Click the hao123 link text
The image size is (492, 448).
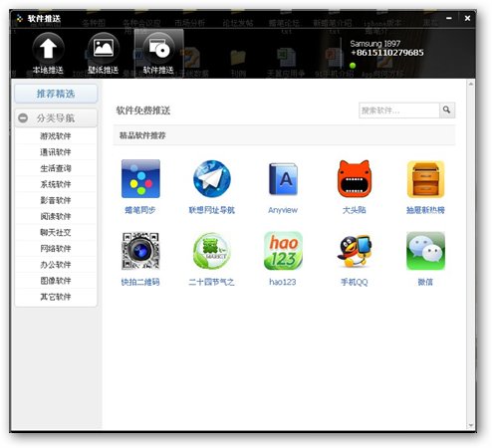(283, 282)
